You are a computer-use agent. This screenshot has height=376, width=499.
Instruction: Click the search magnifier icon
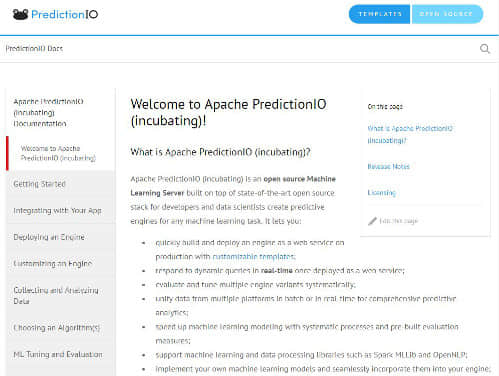(485, 49)
